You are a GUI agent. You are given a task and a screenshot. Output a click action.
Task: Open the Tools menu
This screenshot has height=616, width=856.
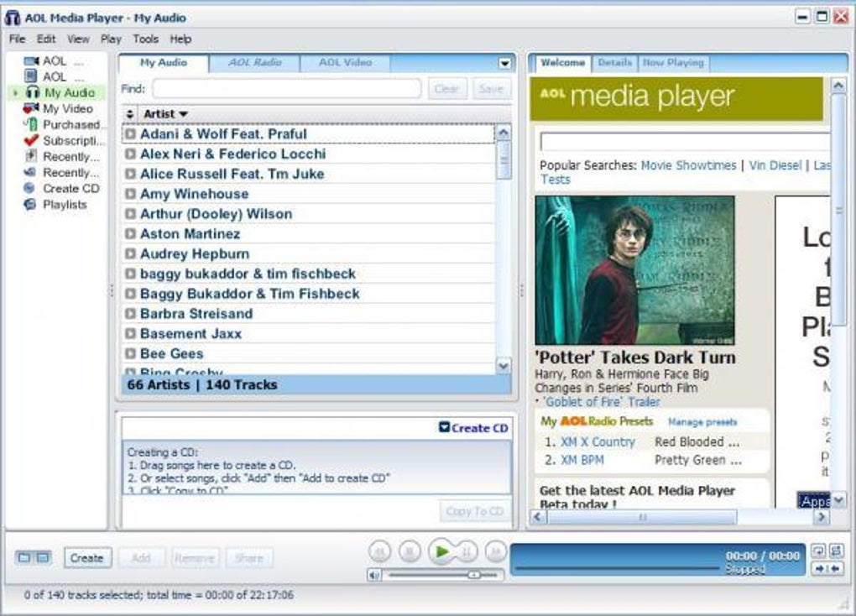click(x=145, y=39)
